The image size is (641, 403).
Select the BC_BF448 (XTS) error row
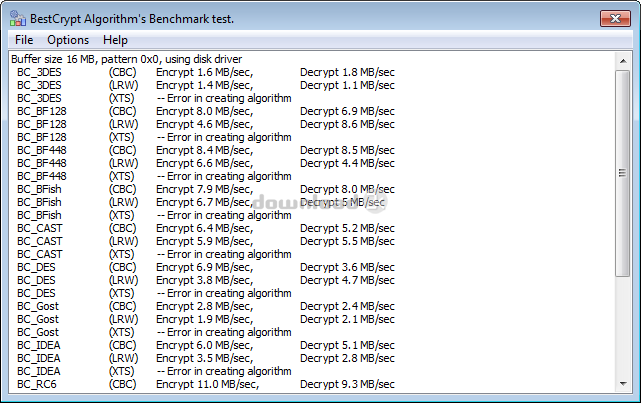154,177
